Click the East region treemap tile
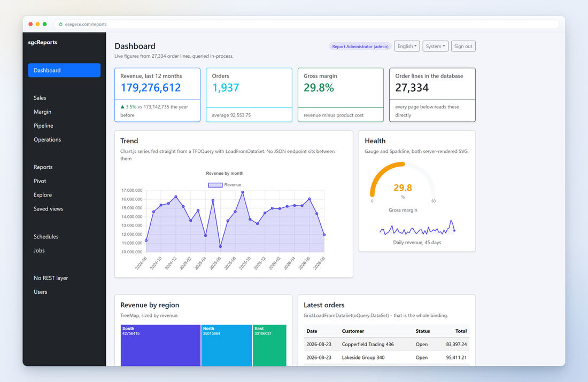This screenshot has width=588, height=382. [269, 345]
